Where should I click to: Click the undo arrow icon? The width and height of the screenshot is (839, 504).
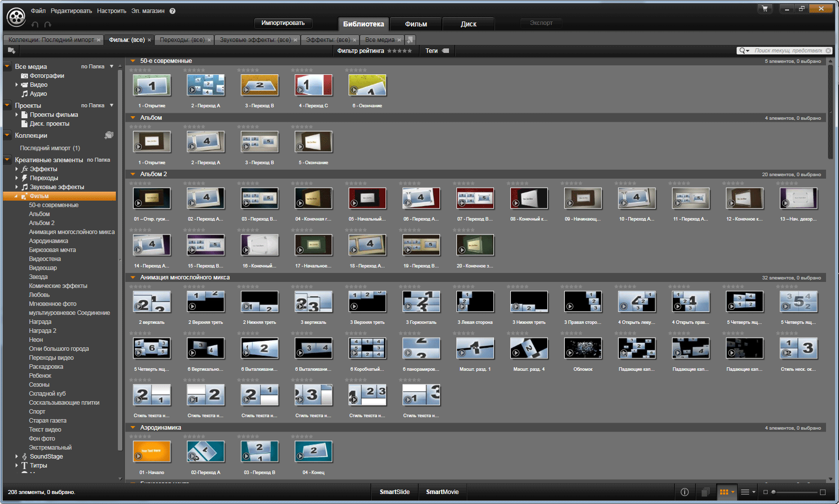point(35,24)
